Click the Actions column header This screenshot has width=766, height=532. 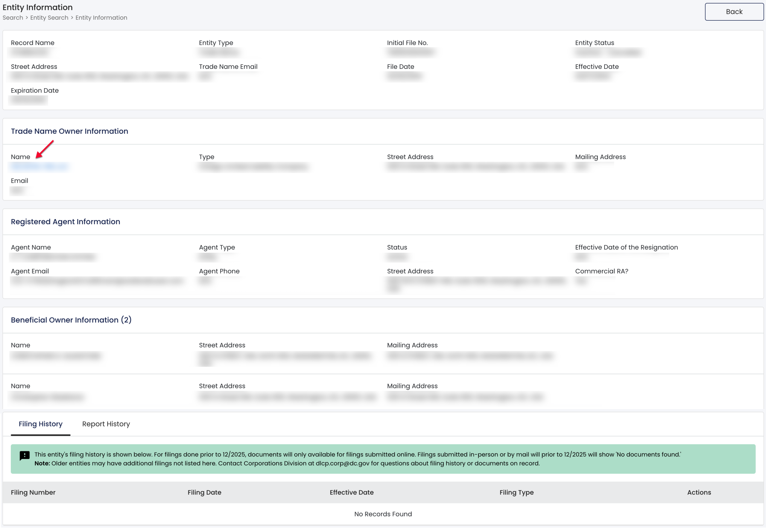tap(699, 492)
